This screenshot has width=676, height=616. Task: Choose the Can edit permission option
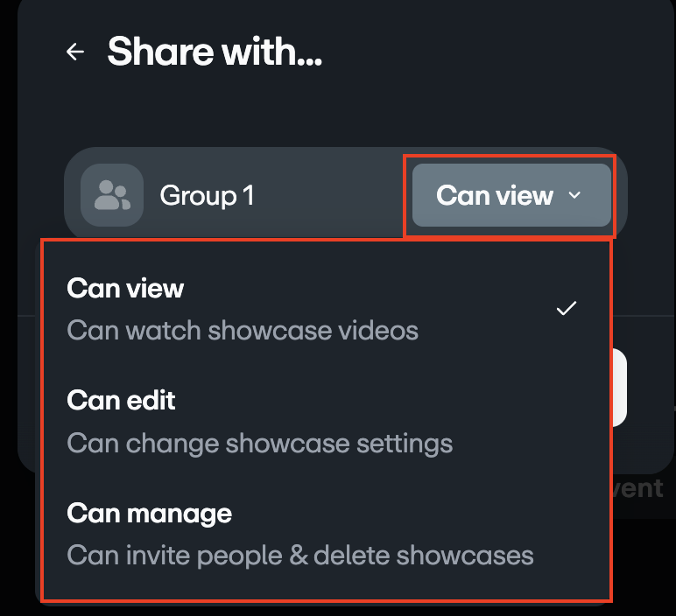[324, 421]
